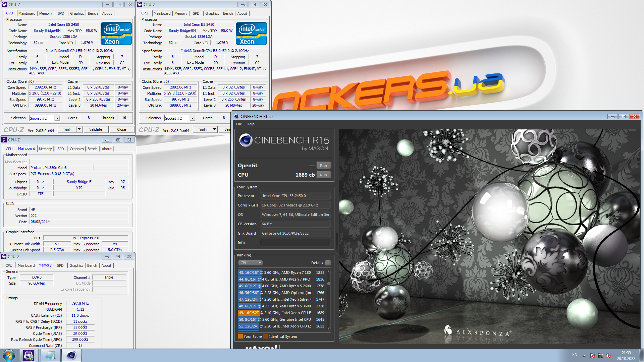Click ranking list scrollbar up arrow
This screenshot has height=362, width=644.
point(329,271)
